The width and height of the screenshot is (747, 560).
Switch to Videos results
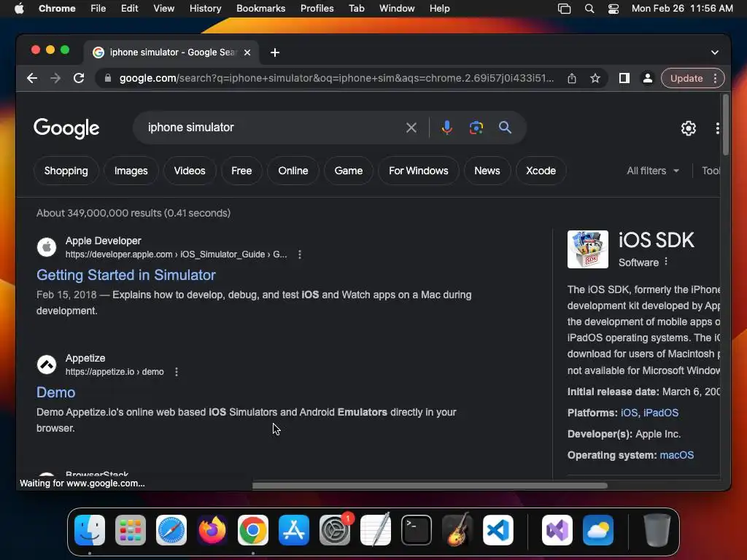click(x=190, y=171)
